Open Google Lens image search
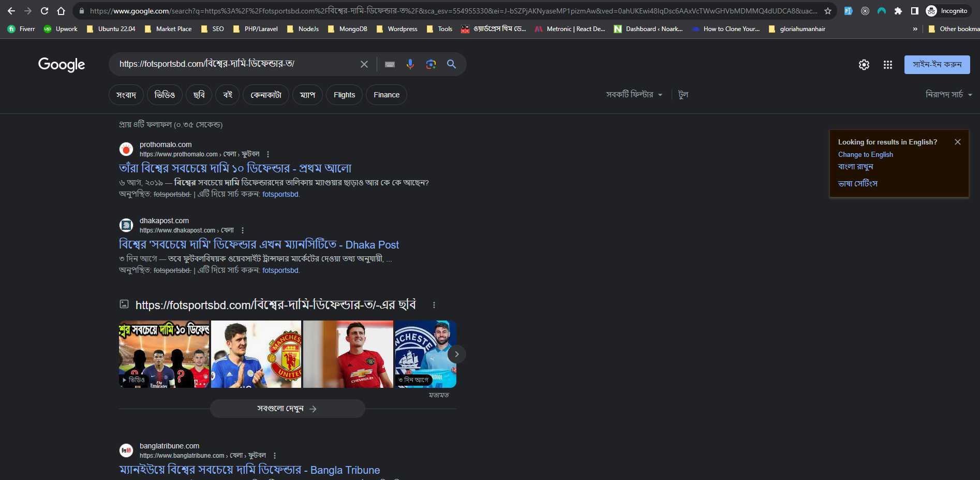The image size is (980, 480). click(x=430, y=64)
